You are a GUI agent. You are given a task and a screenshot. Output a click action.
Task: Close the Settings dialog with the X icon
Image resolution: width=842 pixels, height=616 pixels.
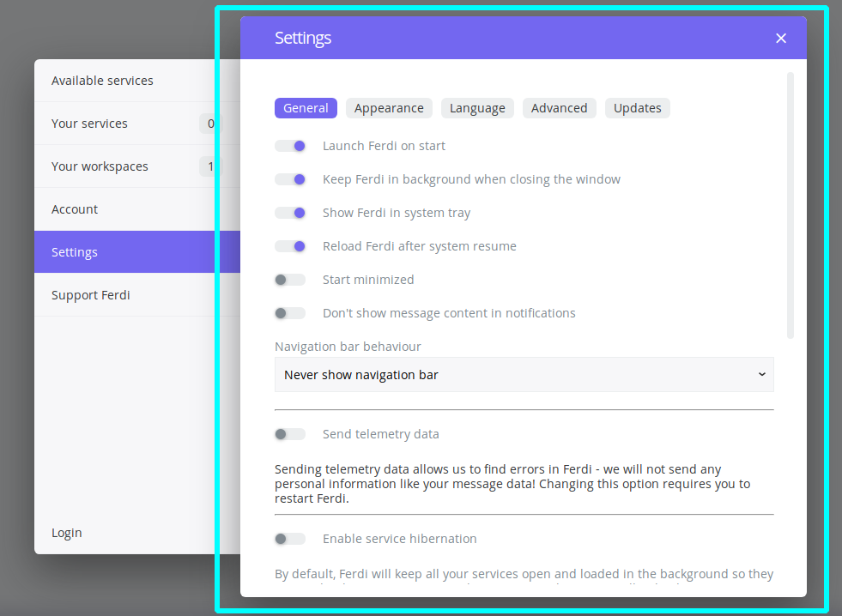(x=781, y=38)
